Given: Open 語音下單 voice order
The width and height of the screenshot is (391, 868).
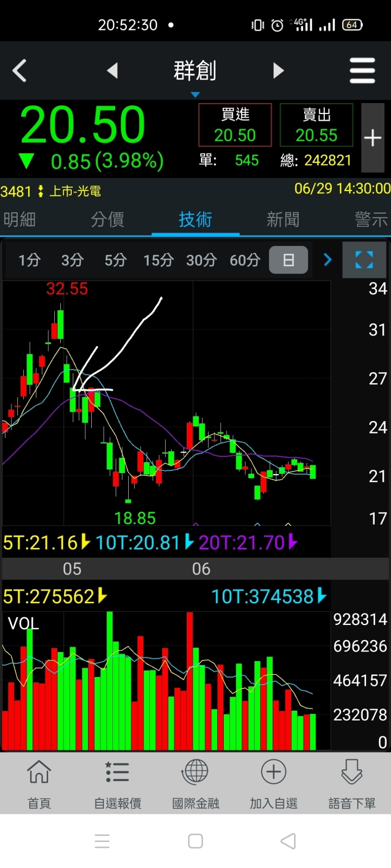Looking at the screenshot, I should [352, 784].
